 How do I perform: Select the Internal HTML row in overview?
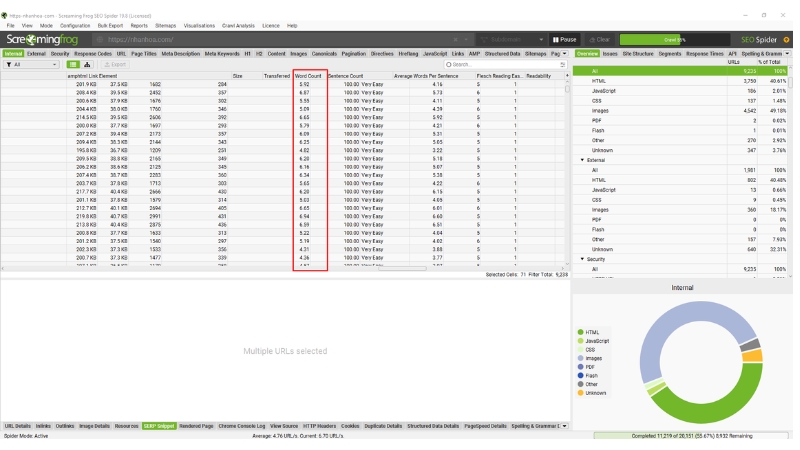pyautogui.click(x=680, y=81)
